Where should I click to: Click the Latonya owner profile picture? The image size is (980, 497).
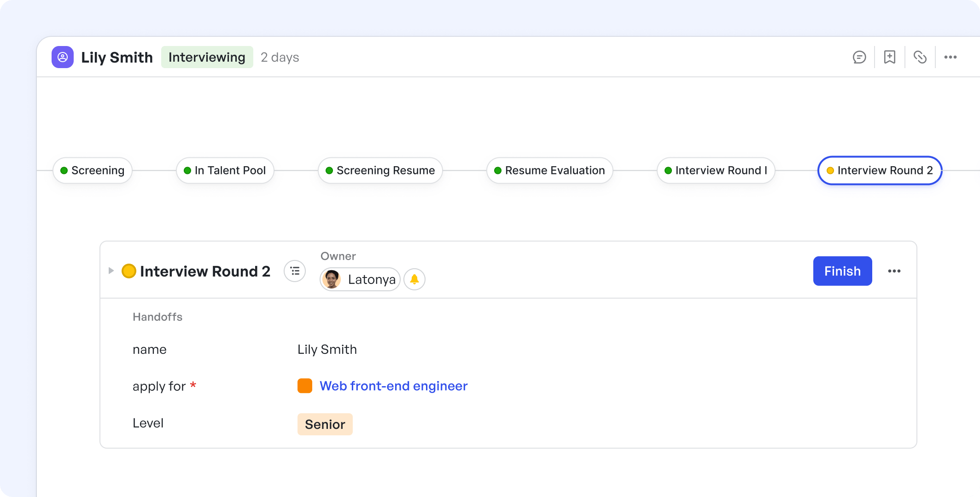click(x=332, y=279)
